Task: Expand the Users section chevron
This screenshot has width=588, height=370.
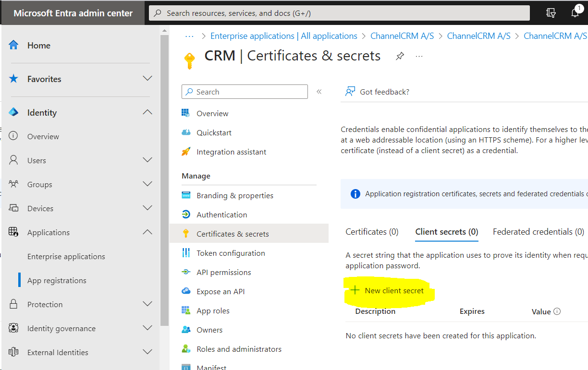Action: [147, 160]
